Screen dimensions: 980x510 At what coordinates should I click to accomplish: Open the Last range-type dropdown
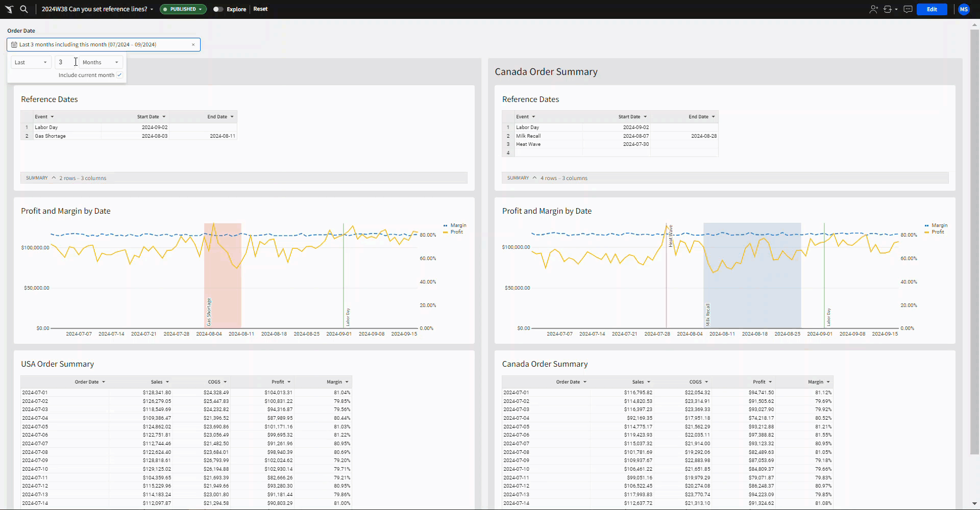(31, 62)
